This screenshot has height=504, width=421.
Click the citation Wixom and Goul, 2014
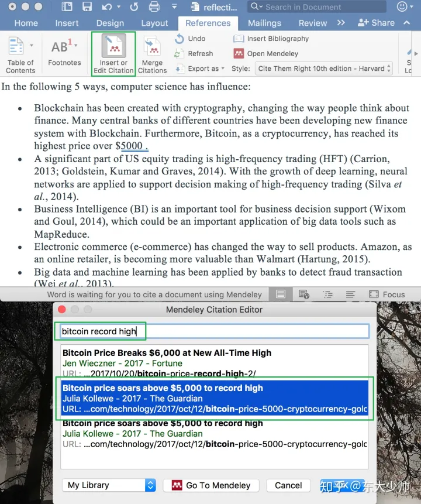[220, 215]
